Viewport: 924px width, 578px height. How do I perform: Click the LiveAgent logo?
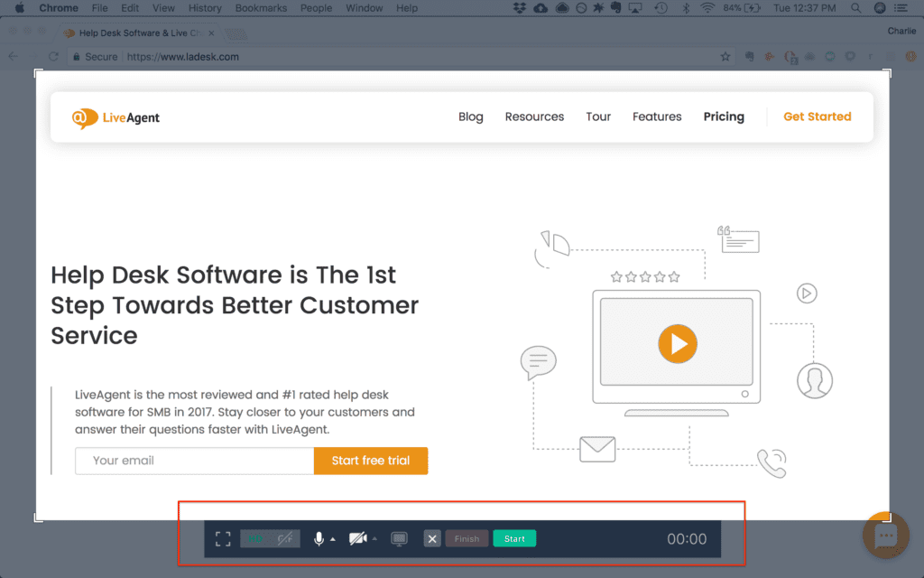pyautogui.click(x=115, y=117)
